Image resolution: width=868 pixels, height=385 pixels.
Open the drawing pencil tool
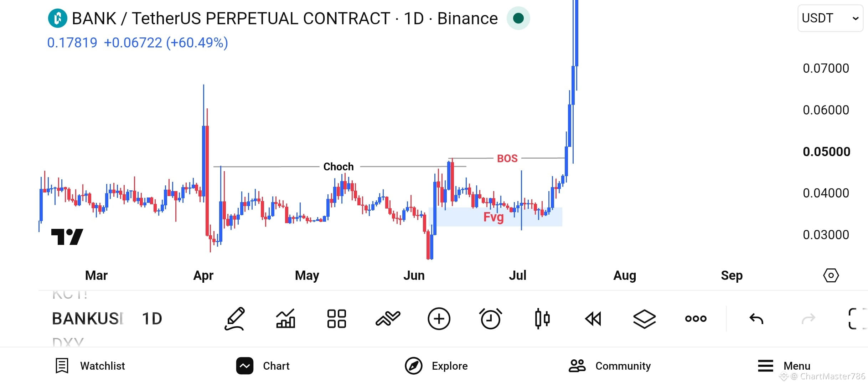click(x=235, y=318)
